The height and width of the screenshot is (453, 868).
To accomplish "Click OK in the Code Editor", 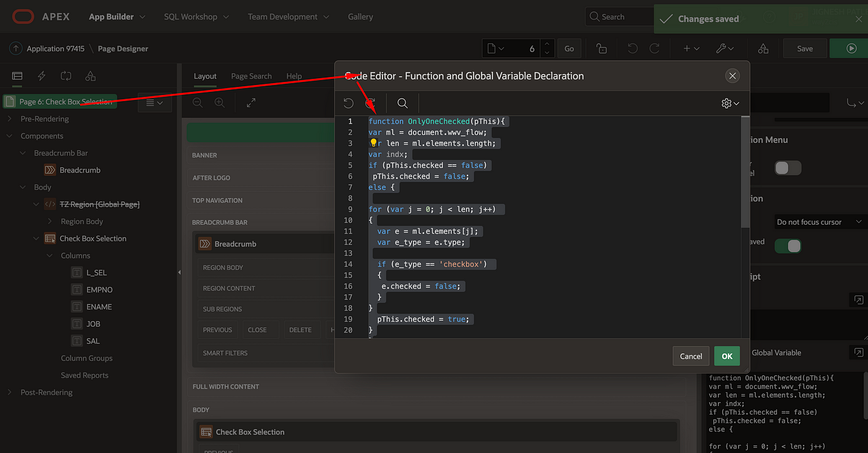I will coord(727,356).
